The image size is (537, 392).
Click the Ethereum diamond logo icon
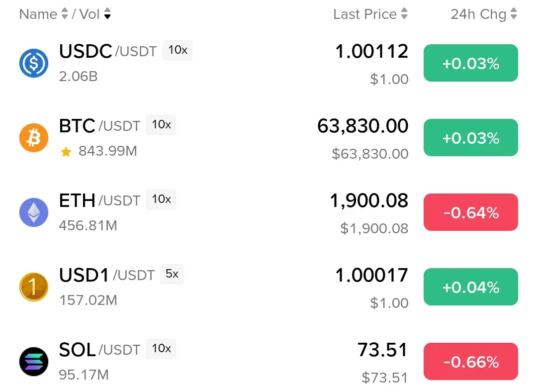(34, 212)
